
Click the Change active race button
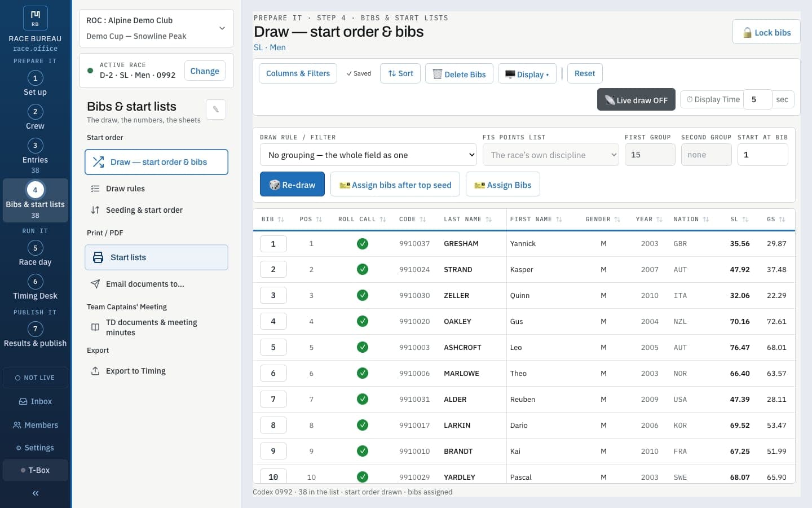(205, 71)
